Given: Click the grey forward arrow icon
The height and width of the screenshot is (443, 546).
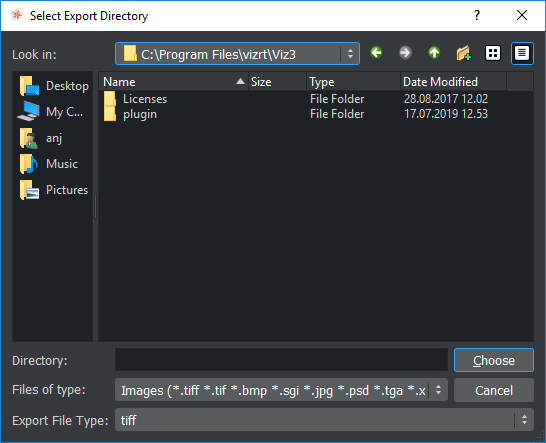Looking at the screenshot, I should [405, 53].
